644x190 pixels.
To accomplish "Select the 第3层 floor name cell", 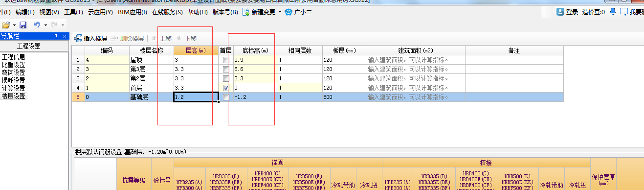I will tap(151, 69).
